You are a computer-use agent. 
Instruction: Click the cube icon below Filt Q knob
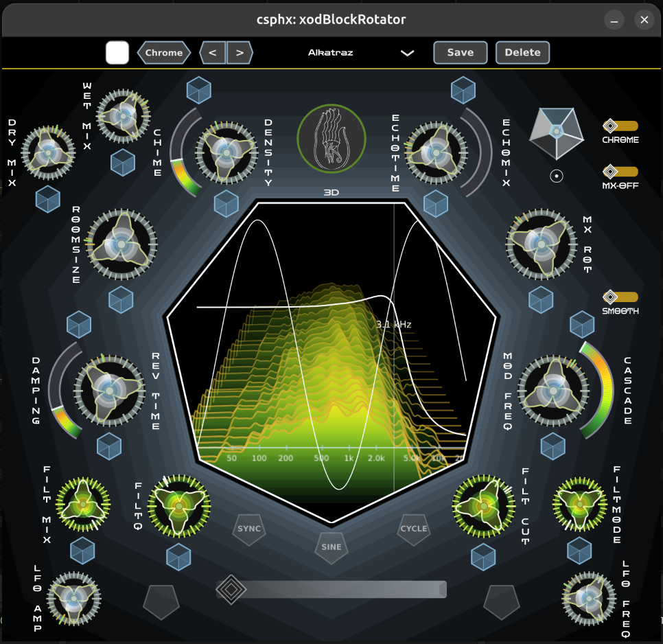pos(178,557)
